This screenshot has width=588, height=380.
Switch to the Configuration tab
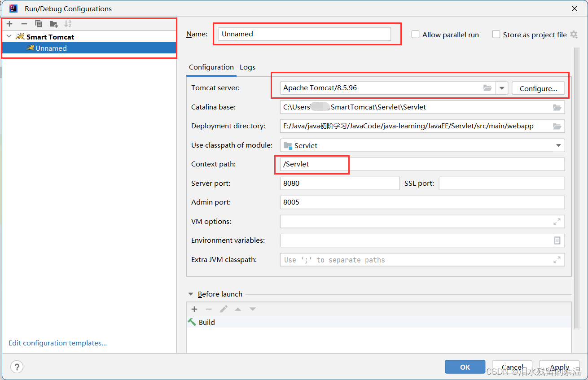(x=211, y=67)
